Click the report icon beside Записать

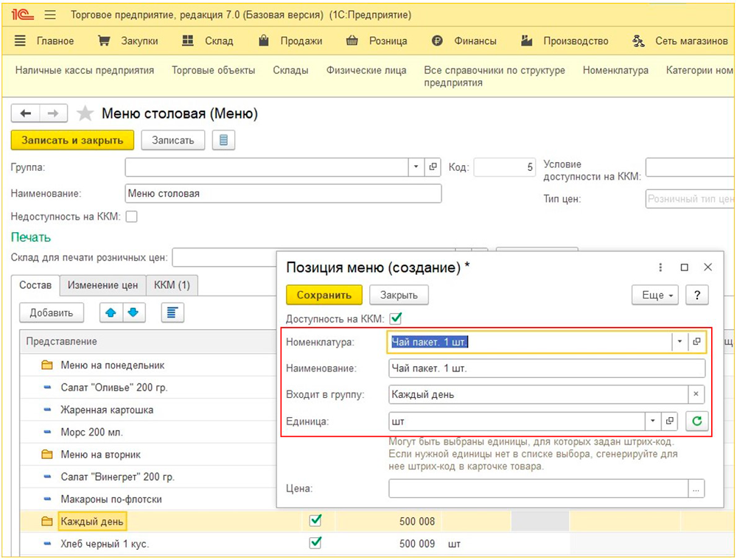coord(223,140)
